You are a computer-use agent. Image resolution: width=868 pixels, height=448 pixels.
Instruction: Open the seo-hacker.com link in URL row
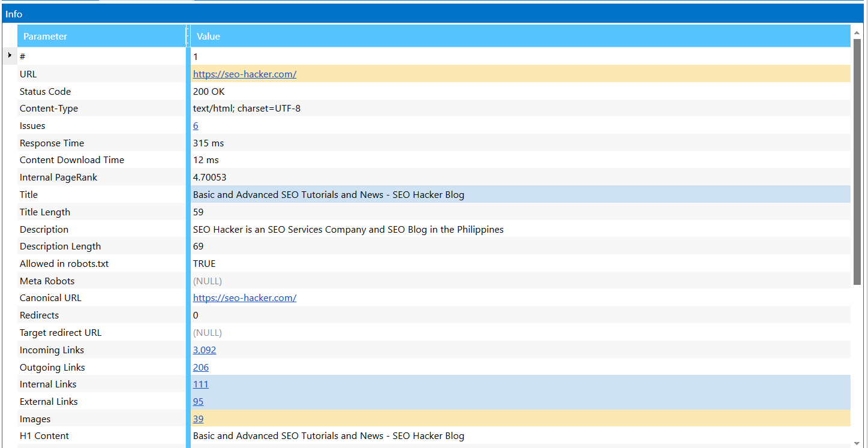pos(244,74)
